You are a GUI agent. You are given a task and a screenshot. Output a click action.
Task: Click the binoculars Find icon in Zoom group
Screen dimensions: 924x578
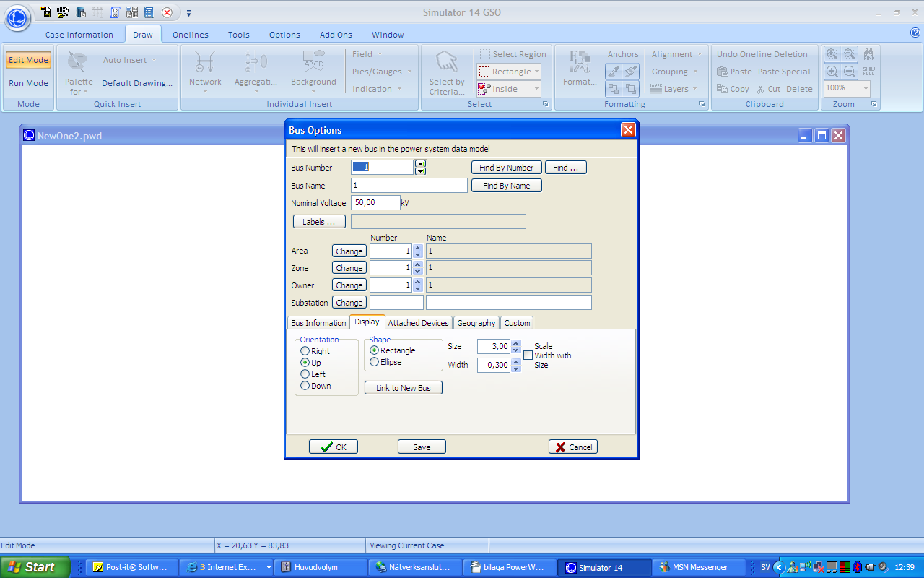pos(869,54)
